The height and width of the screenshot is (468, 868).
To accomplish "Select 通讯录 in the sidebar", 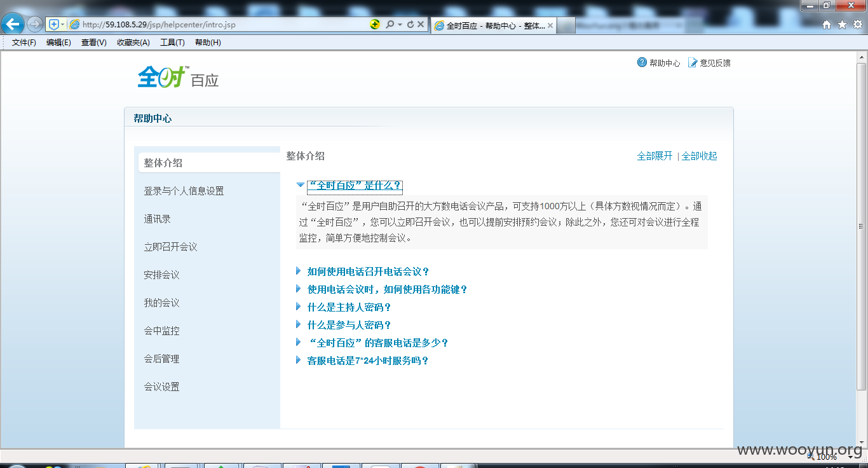I will pos(157,219).
